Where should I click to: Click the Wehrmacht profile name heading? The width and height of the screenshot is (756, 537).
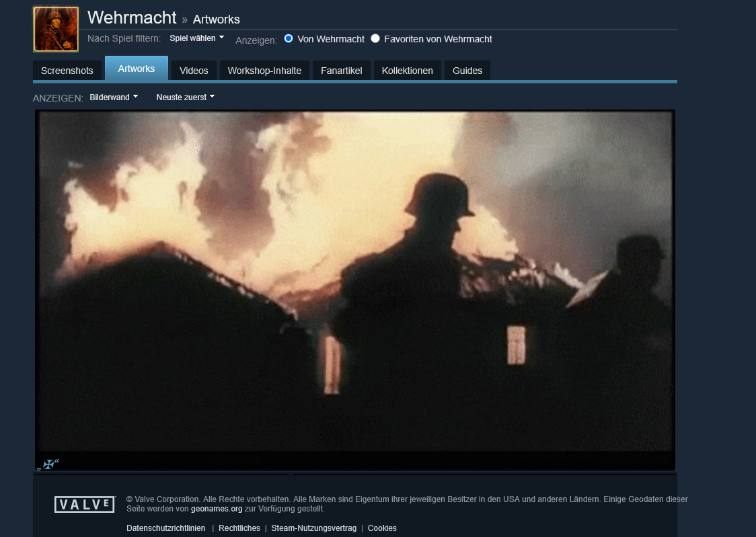point(132,18)
